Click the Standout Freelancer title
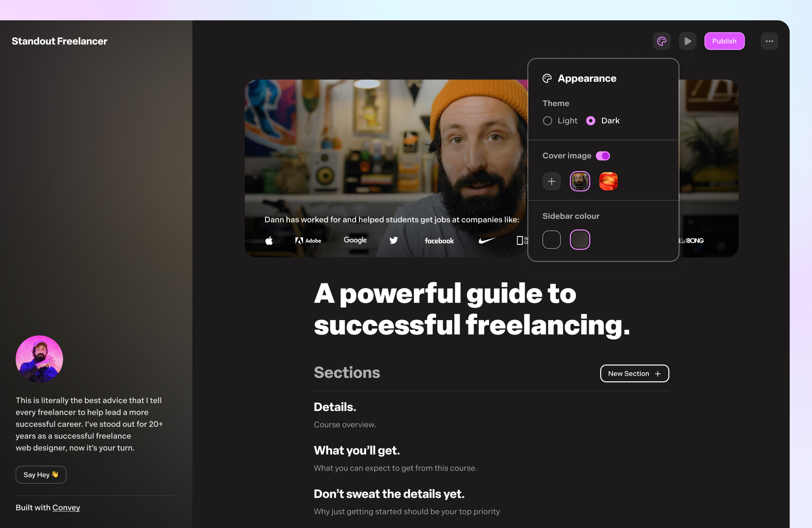The width and height of the screenshot is (812, 528). click(x=59, y=41)
